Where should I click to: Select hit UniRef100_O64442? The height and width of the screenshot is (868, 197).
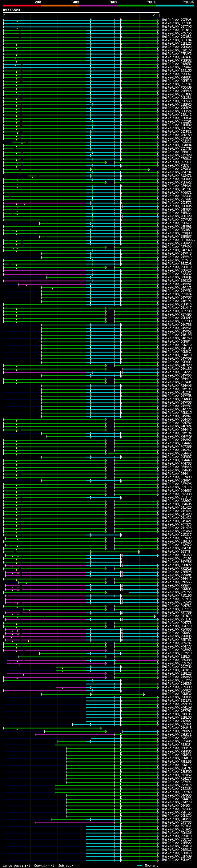176,453
